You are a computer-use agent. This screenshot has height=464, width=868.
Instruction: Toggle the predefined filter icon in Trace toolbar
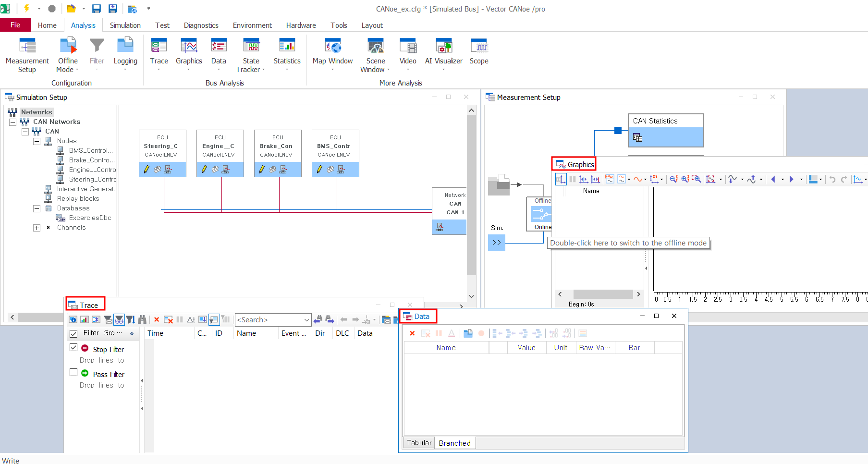[x=108, y=319]
